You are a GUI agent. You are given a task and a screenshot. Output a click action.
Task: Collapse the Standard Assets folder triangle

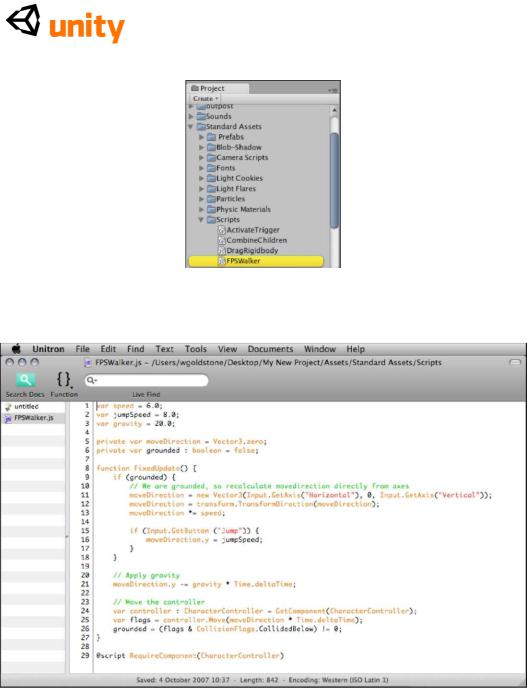pyautogui.click(x=191, y=127)
